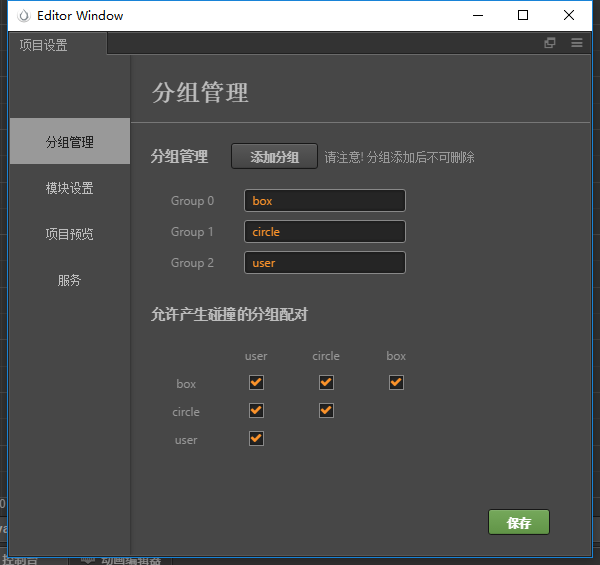This screenshot has width=600, height=565.
Task: Click the green 保存 button
Action: (x=518, y=522)
